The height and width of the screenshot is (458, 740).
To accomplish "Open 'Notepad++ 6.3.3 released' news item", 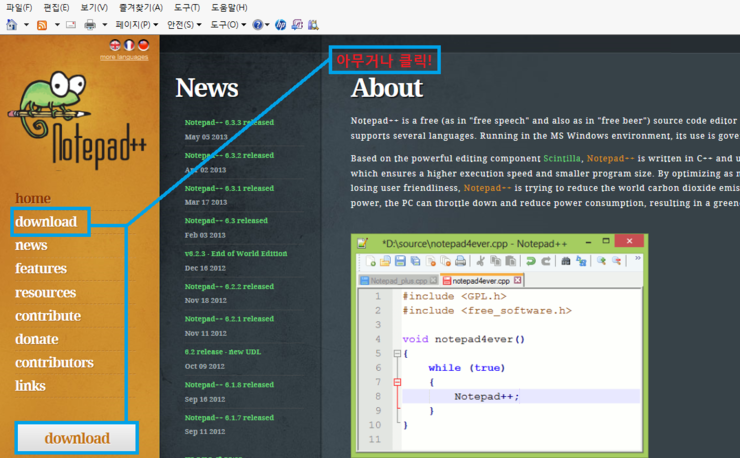I will click(229, 122).
